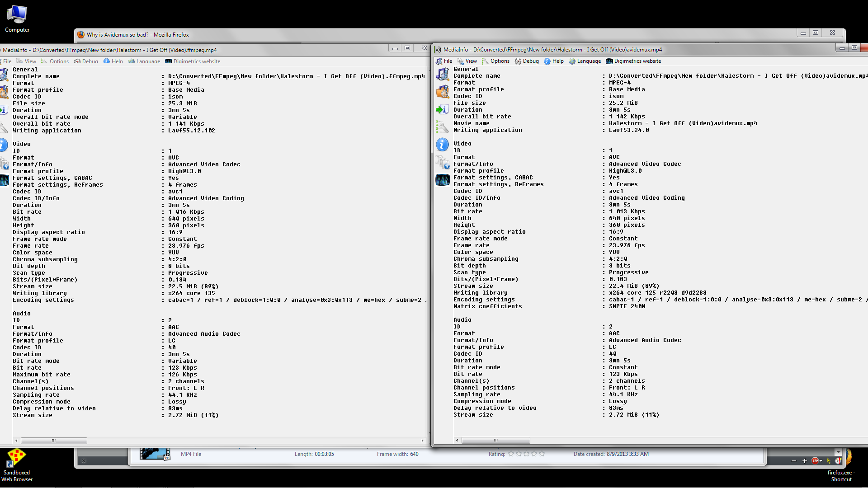Select Lavf55.12.102 writing application value
Image resolution: width=868 pixels, height=488 pixels.
tap(192, 131)
